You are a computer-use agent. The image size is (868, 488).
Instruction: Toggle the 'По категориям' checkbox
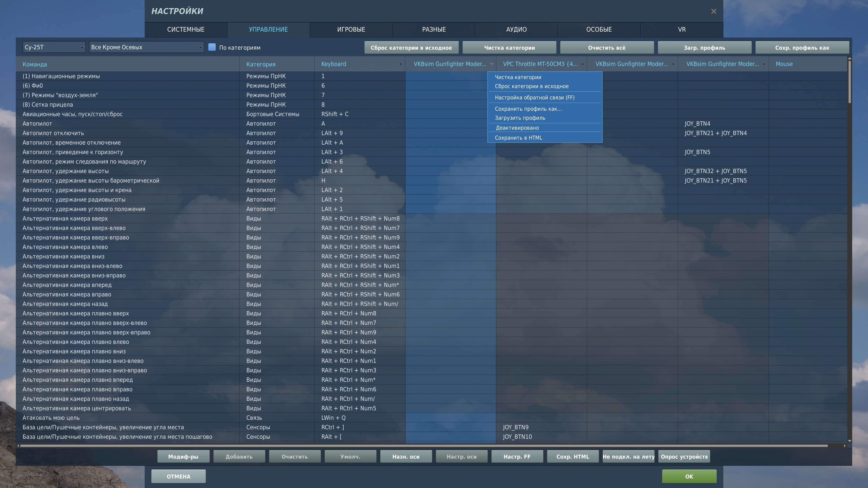pos(212,47)
